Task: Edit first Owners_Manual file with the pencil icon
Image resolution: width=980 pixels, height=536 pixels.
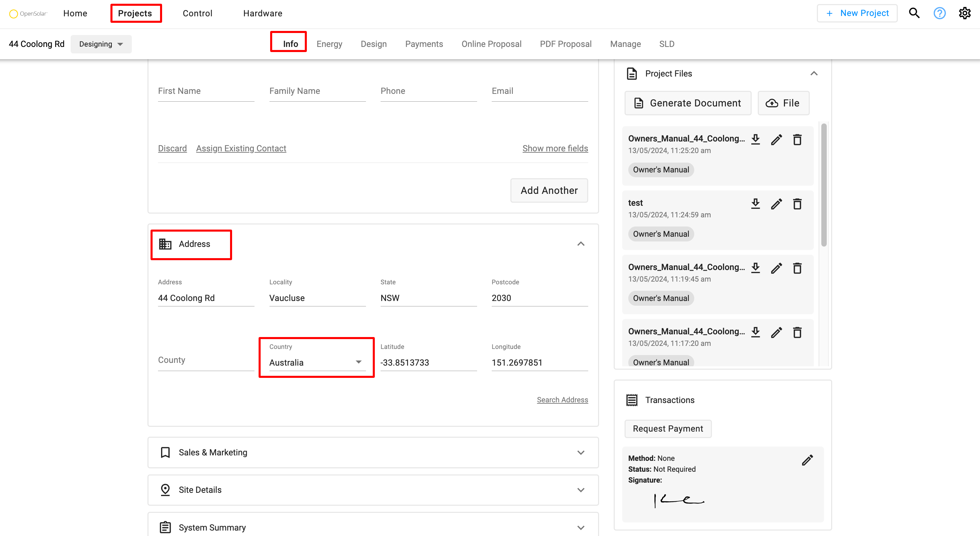Action: point(776,140)
